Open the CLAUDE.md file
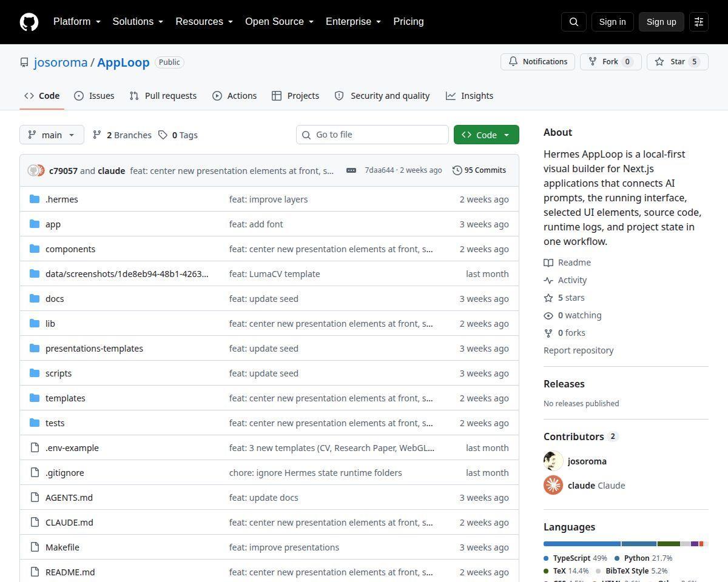Image resolution: width=728 pixels, height=582 pixels. click(x=69, y=523)
